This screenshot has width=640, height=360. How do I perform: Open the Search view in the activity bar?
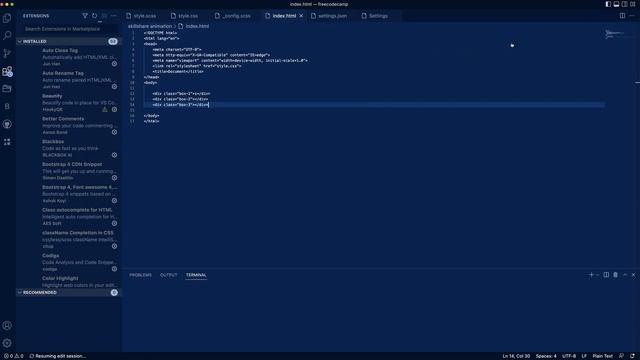(7, 36)
